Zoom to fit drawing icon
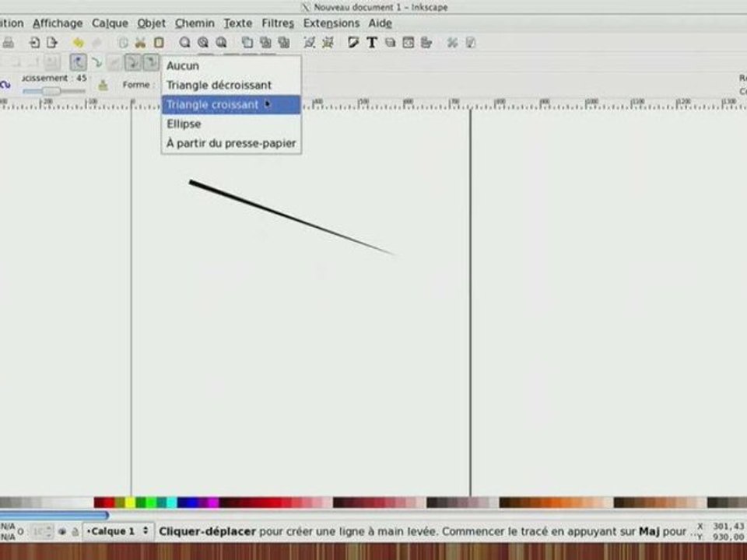This screenshot has width=747, height=560. 203,43
